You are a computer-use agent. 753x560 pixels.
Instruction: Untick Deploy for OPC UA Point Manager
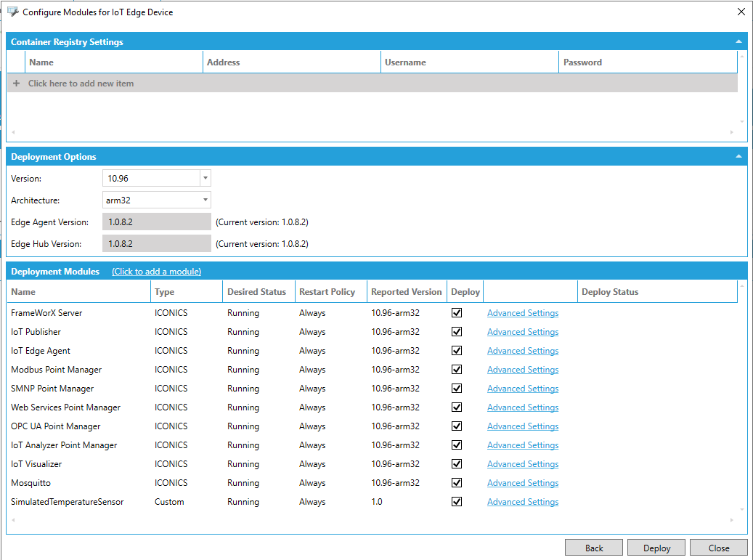[x=457, y=426]
